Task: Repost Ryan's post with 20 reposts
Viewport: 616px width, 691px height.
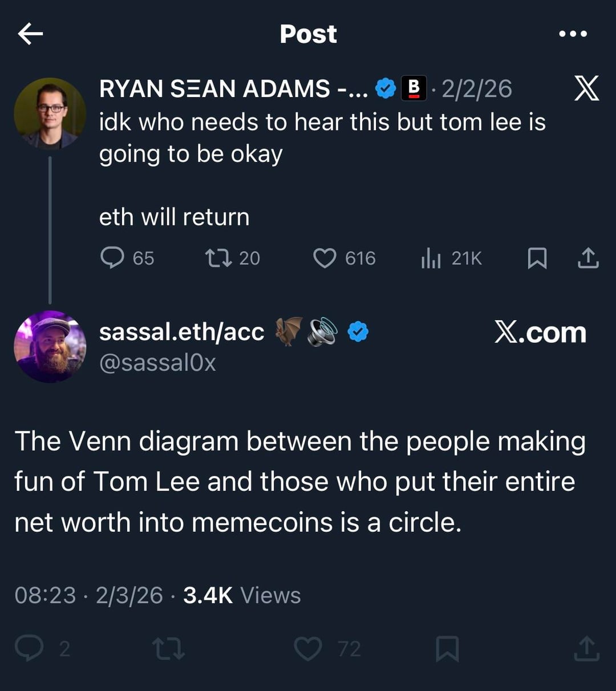Action: [x=218, y=258]
